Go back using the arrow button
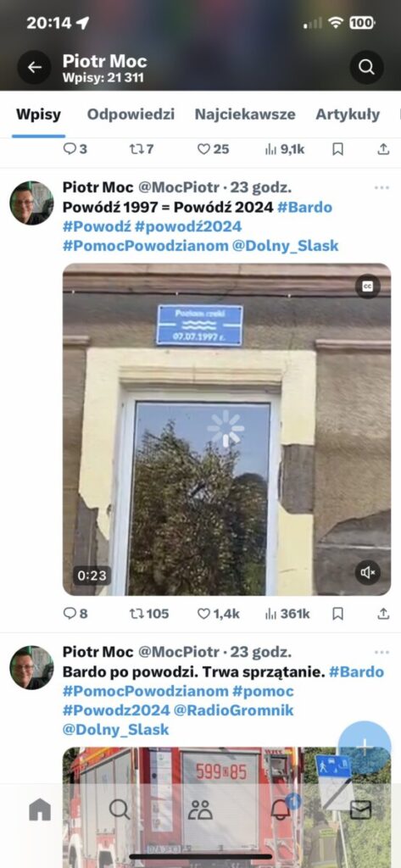The width and height of the screenshot is (401, 868). 35,67
